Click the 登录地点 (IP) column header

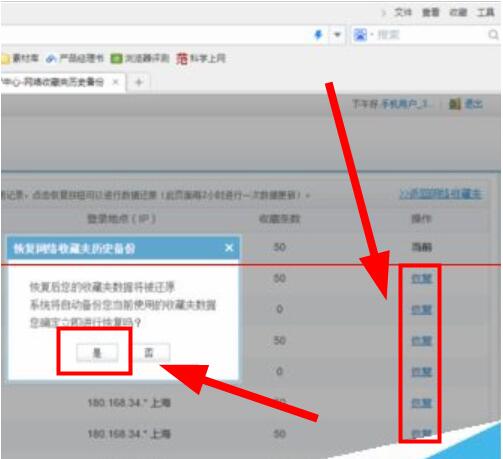point(121,219)
